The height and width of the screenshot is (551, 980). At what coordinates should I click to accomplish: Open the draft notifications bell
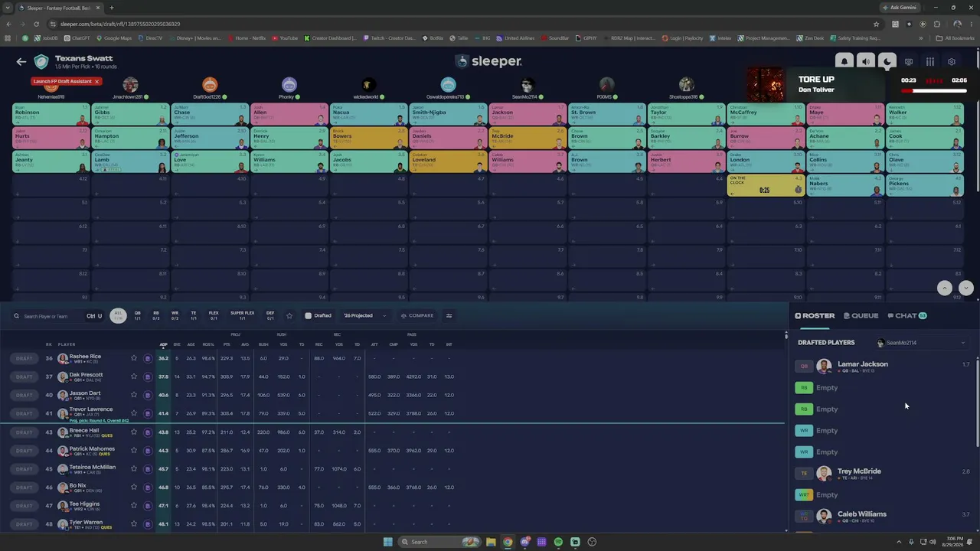click(x=844, y=62)
